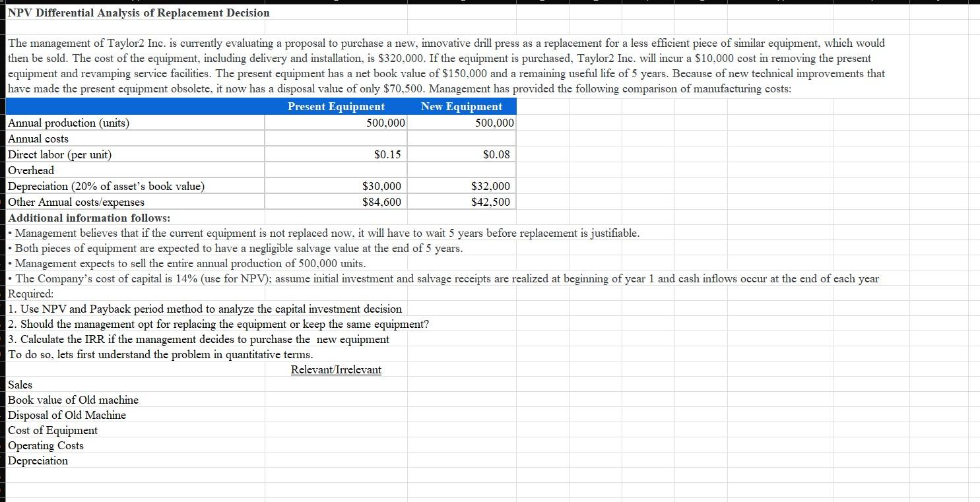Click the $32,000 depreciation cell

click(488, 186)
